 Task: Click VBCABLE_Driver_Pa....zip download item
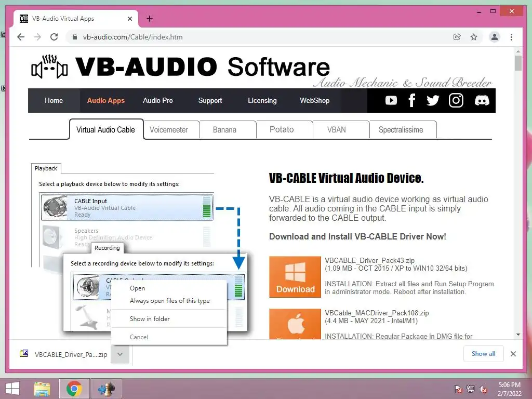[71, 354]
